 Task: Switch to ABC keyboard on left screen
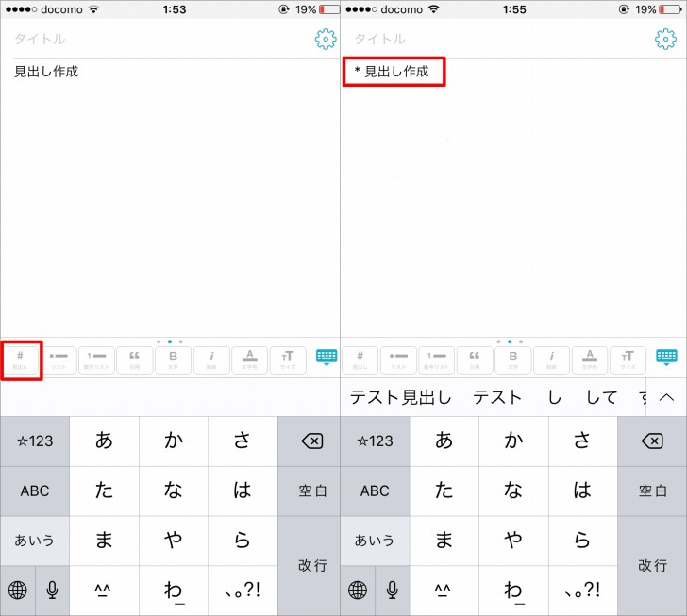[35, 491]
